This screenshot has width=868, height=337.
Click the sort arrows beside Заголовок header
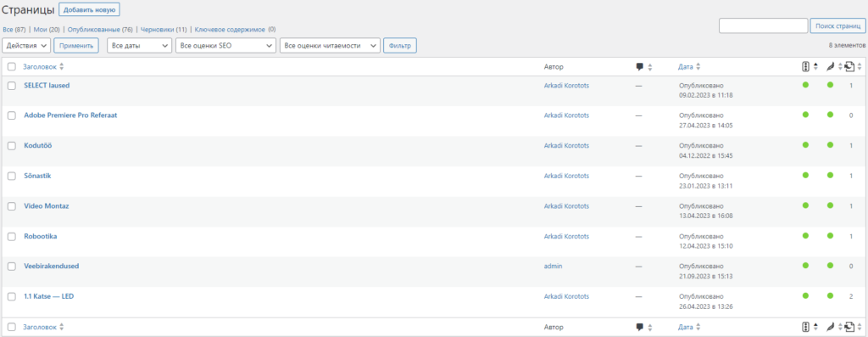point(61,67)
